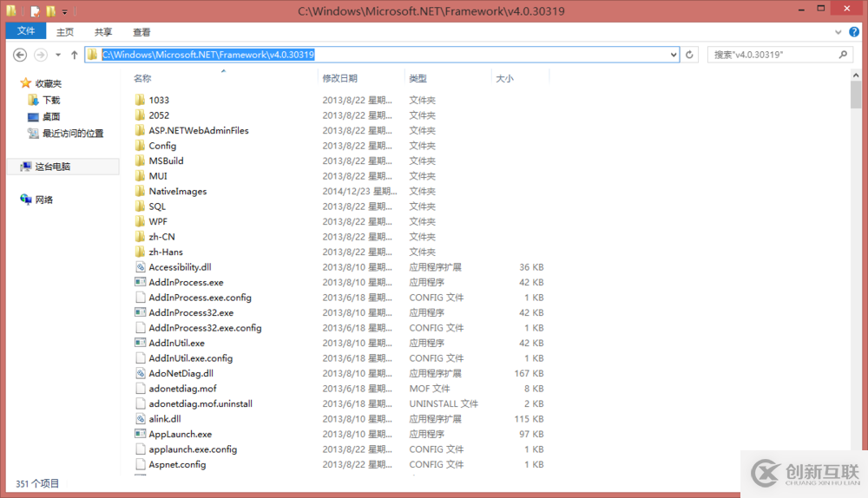The width and height of the screenshot is (868, 498).
Task: Select file applaunch.exe.config
Action: [193, 449]
